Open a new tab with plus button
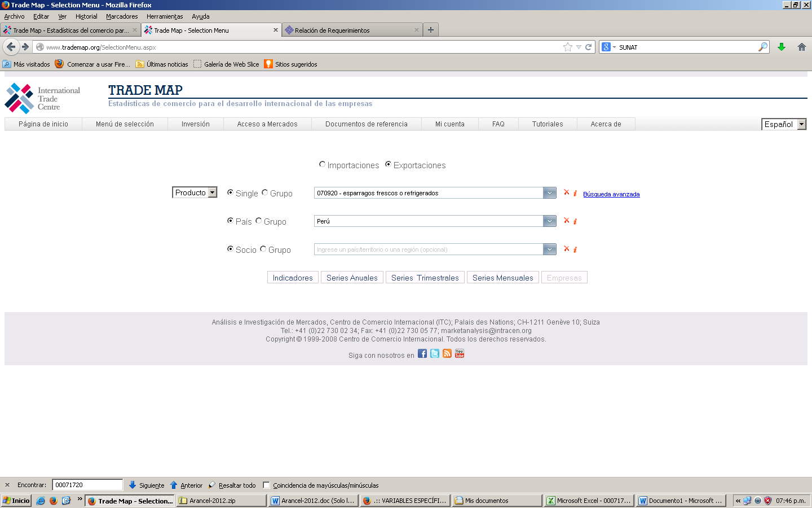Viewport: 812px width, 508px height. (x=431, y=30)
